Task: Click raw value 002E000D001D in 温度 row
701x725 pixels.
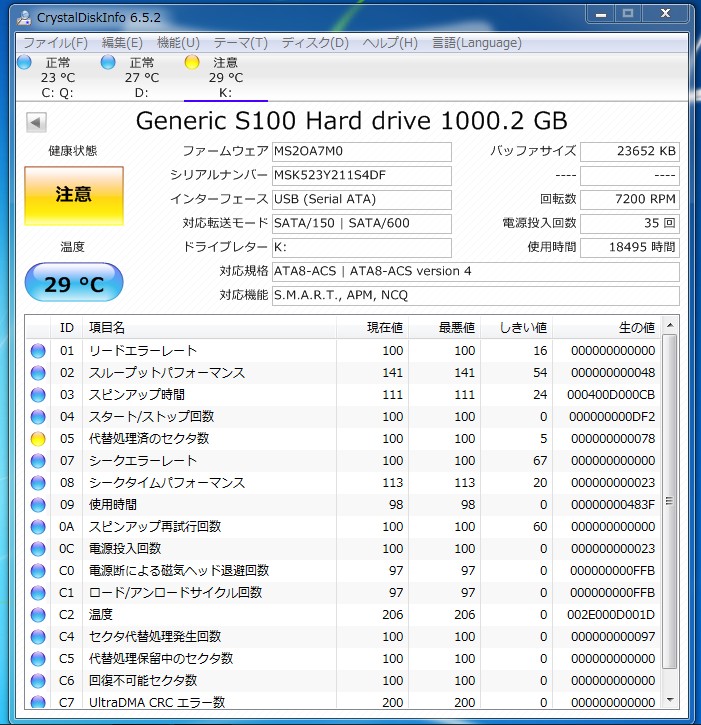Action: pyautogui.click(x=611, y=615)
